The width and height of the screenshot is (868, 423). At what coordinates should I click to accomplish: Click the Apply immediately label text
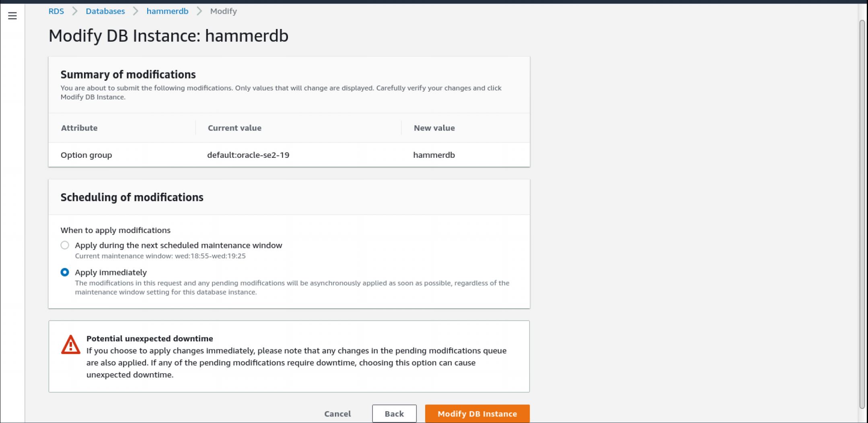coord(111,272)
